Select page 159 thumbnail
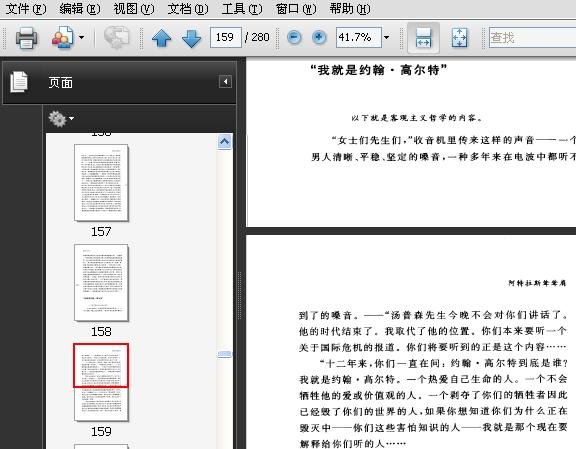 coord(101,382)
